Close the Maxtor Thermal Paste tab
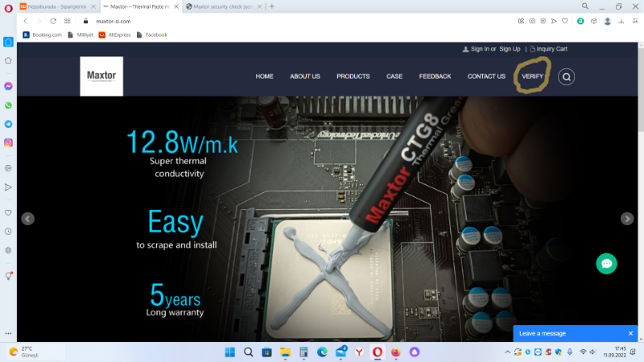 pos(176,6)
